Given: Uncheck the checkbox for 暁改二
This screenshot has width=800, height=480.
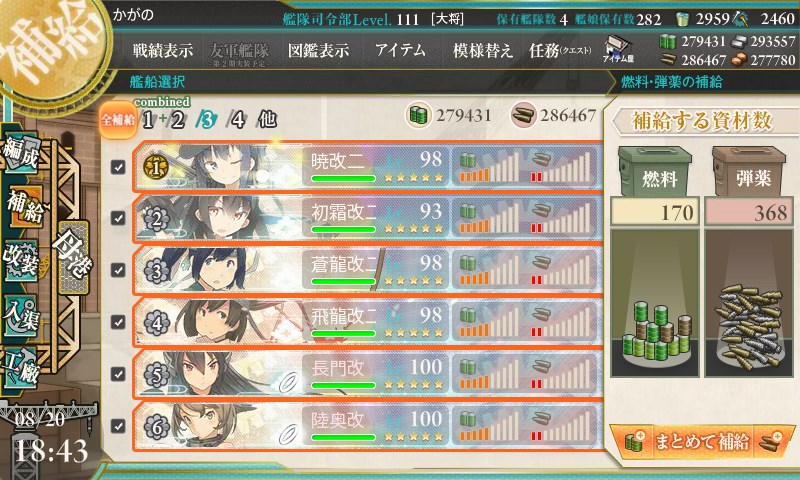Looking at the screenshot, I should (x=118, y=167).
